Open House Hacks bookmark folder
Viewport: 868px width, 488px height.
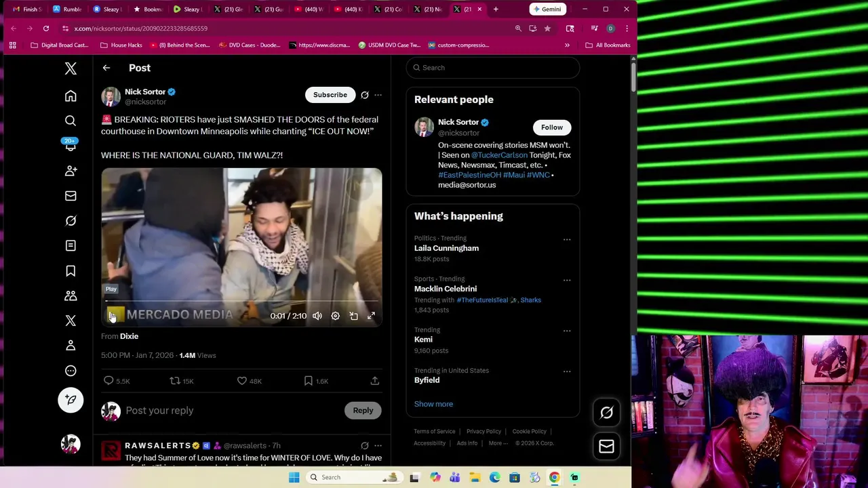coord(121,45)
